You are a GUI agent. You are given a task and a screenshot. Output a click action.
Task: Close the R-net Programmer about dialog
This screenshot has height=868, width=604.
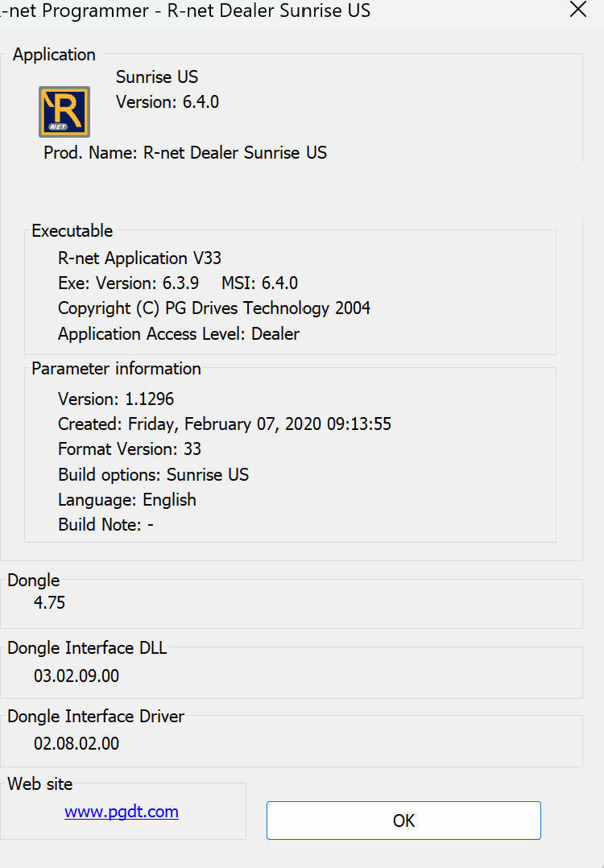pyautogui.click(x=577, y=10)
